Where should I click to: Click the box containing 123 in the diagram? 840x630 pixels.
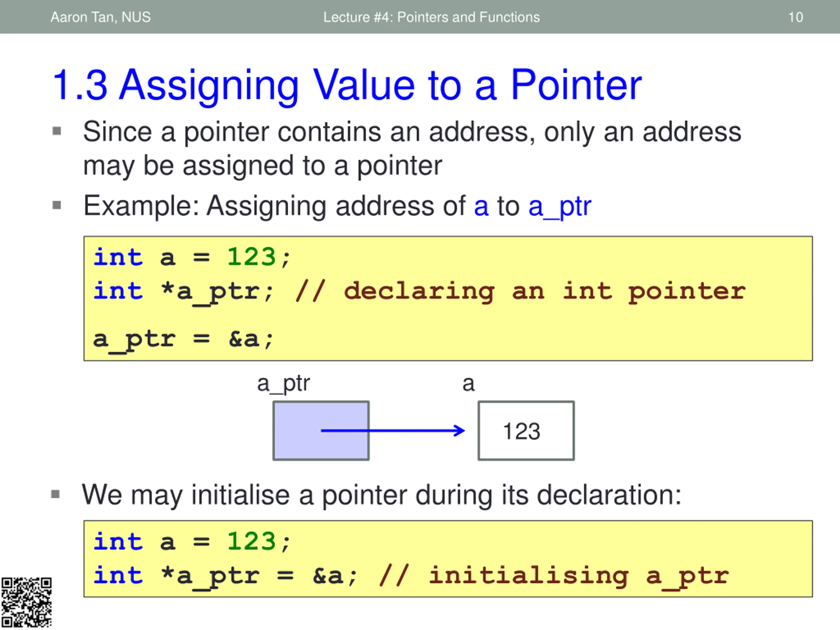[x=526, y=430]
